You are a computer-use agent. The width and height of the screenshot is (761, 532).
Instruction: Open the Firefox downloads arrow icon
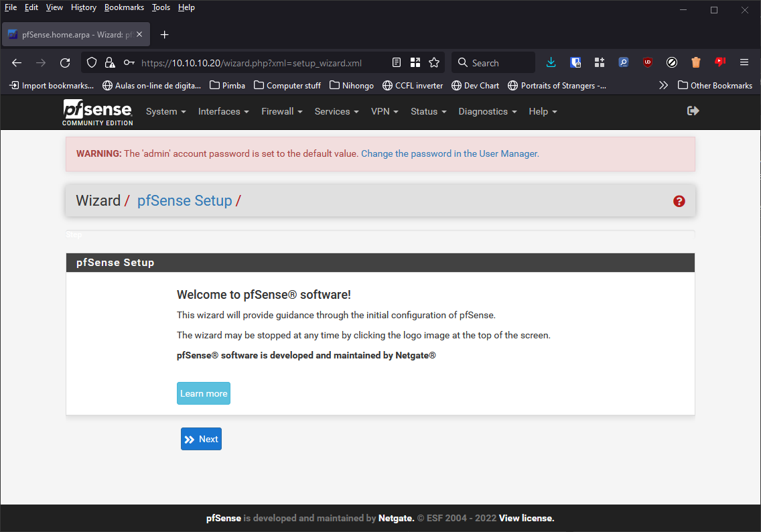tap(551, 62)
